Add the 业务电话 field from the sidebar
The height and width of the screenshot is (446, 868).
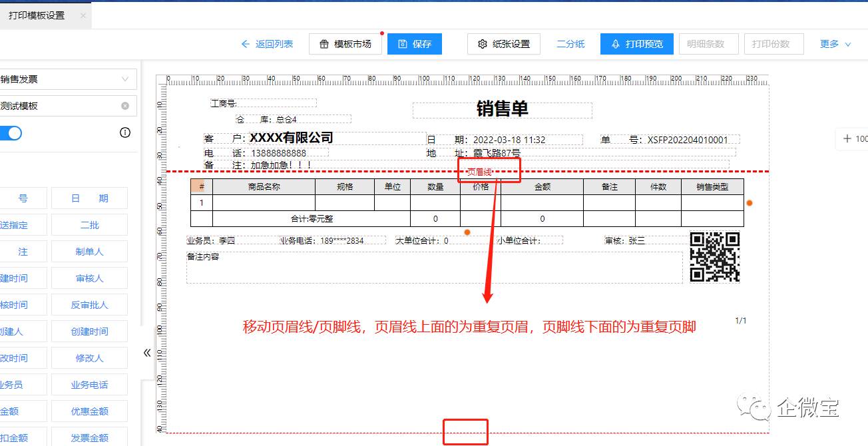click(89, 384)
